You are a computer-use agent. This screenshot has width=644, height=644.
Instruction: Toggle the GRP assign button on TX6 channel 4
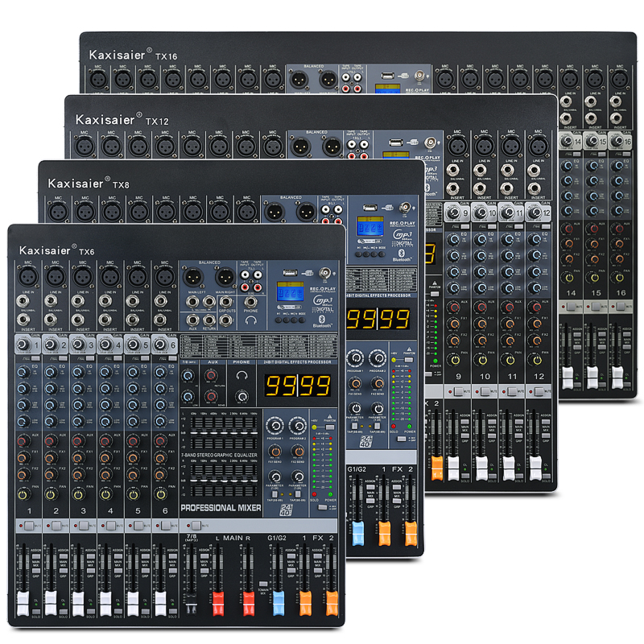[118, 572]
